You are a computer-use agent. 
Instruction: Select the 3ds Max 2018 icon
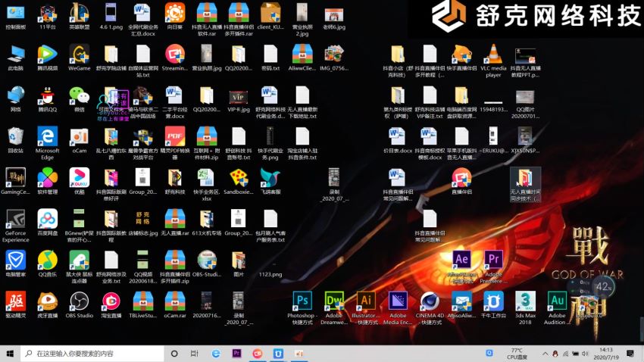tap(525, 301)
